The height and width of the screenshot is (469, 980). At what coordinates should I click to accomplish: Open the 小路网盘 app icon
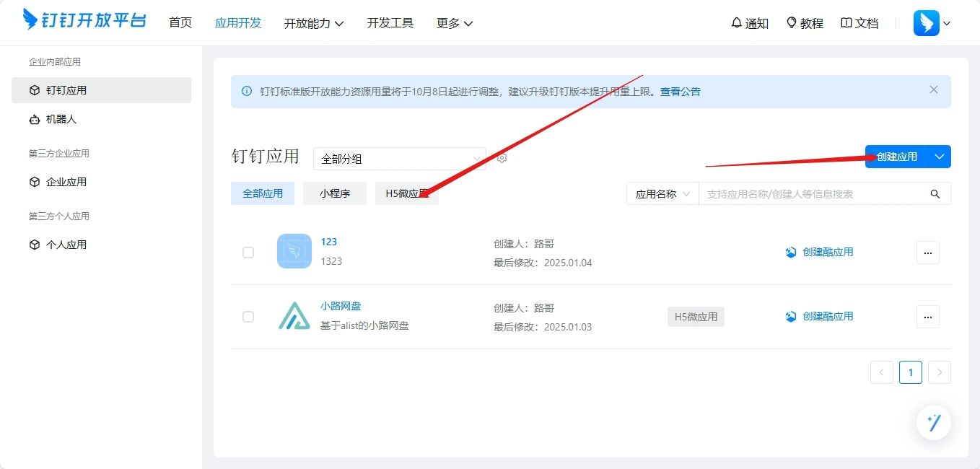click(294, 316)
